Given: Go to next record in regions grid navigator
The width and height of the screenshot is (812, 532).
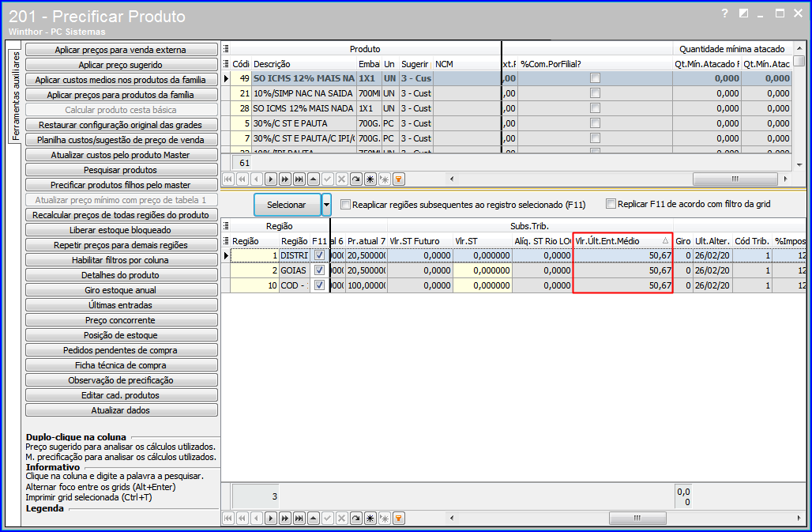Looking at the screenshot, I should click(270, 518).
